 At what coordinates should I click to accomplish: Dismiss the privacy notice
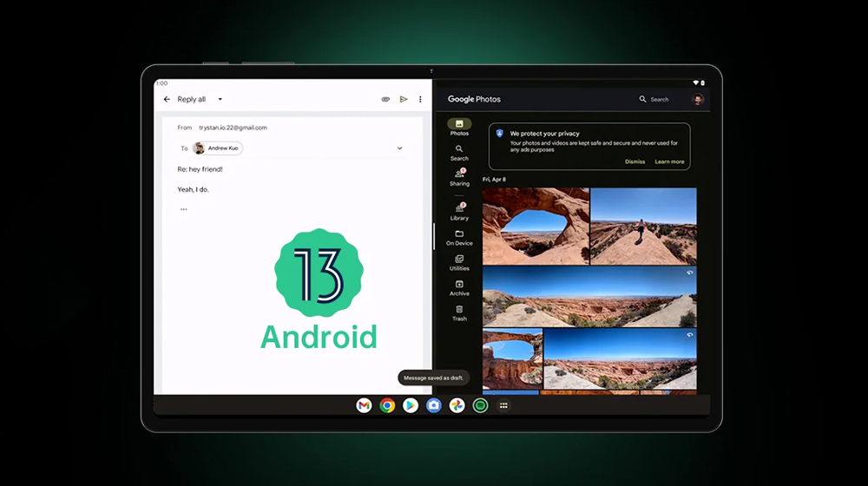point(635,161)
